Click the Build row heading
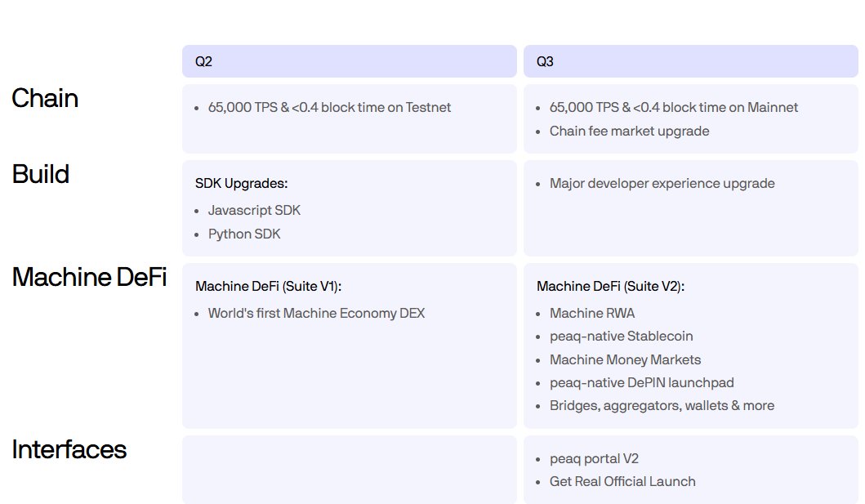This screenshot has width=865, height=504. [x=41, y=174]
